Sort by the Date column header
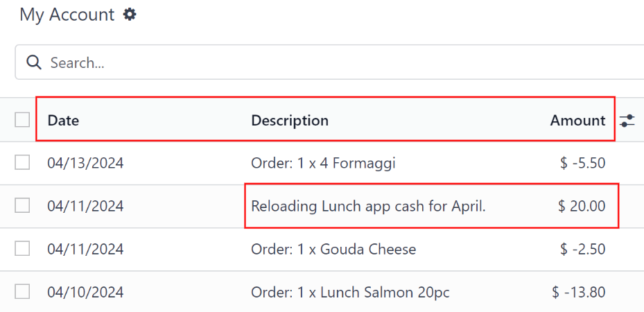 coord(63,121)
